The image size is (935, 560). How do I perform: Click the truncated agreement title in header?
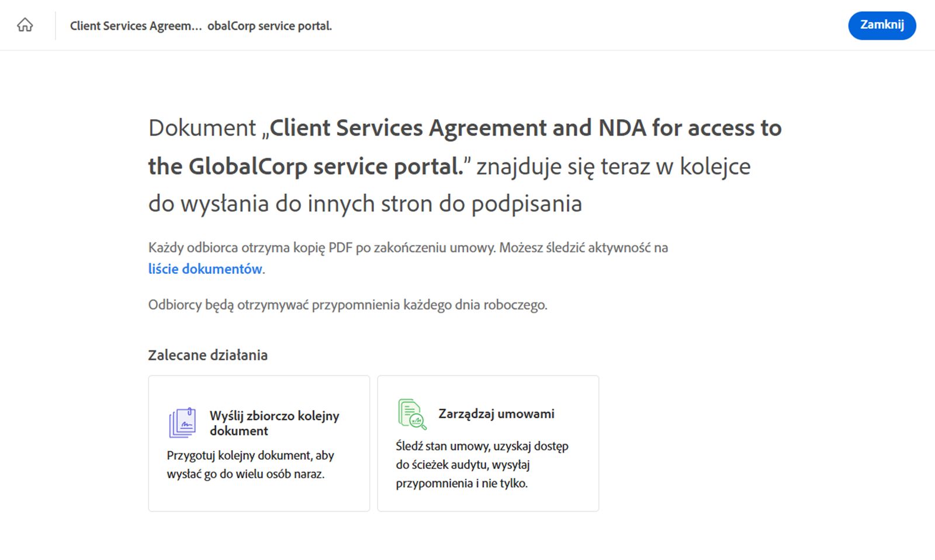pyautogui.click(x=200, y=26)
